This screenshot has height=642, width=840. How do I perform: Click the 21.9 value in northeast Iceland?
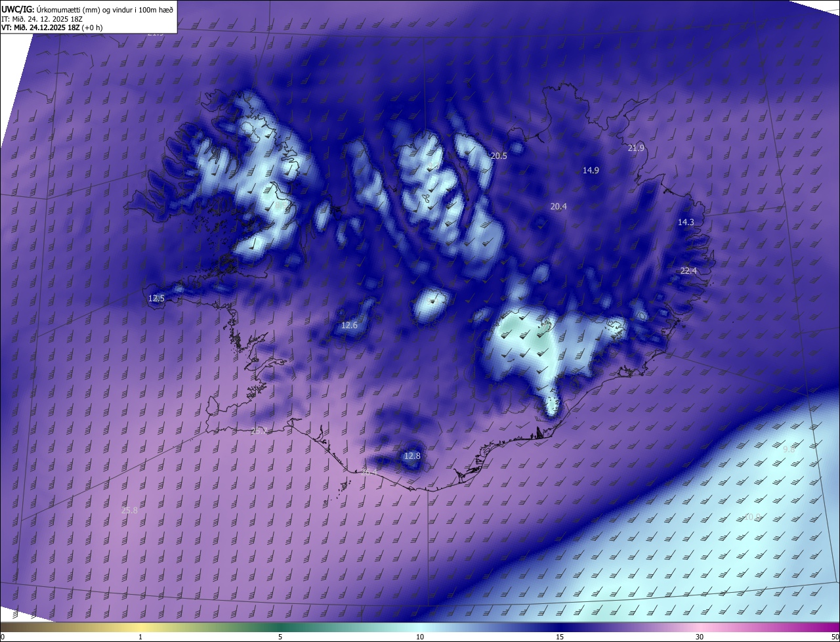[x=636, y=148]
